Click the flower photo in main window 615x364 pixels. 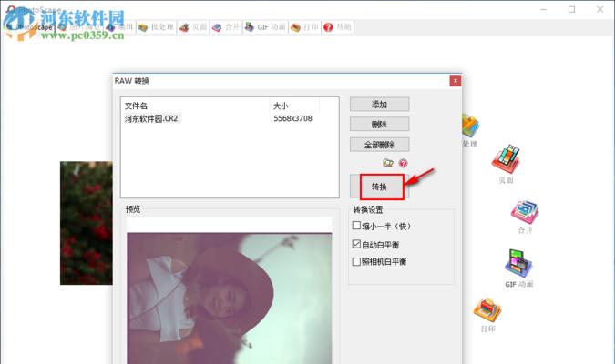(87, 223)
